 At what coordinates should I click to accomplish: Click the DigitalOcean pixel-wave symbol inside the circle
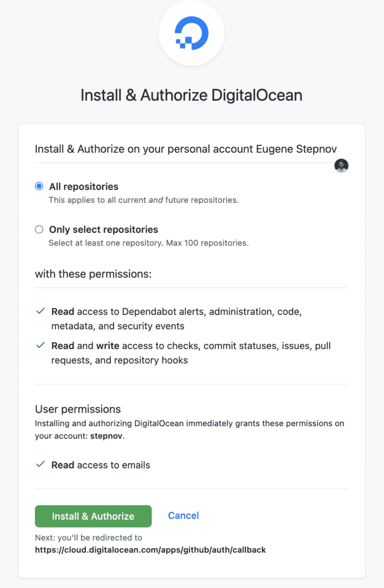191,32
